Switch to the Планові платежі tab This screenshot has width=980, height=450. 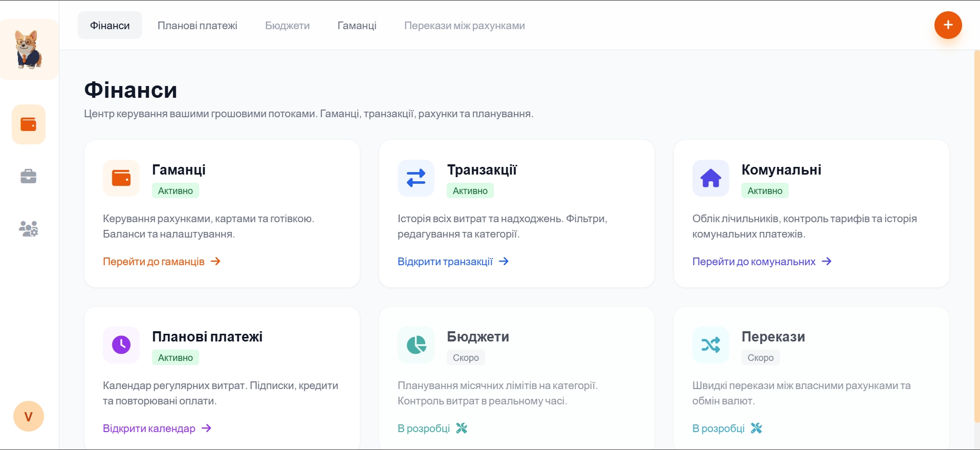point(197,26)
